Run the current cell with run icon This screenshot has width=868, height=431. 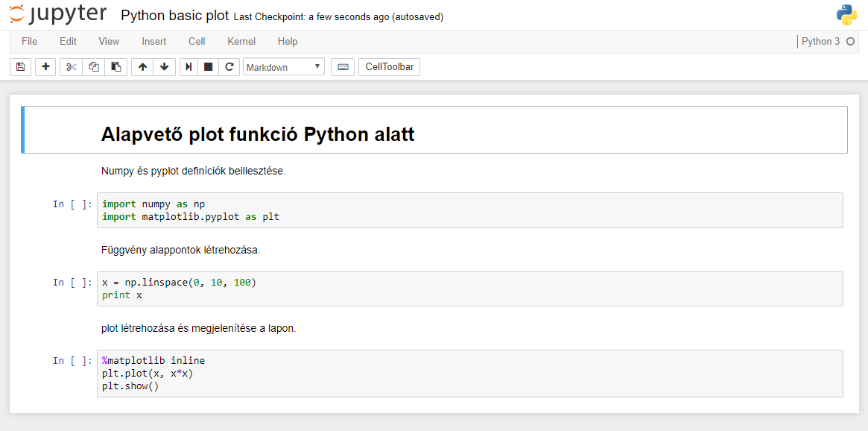coord(189,67)
